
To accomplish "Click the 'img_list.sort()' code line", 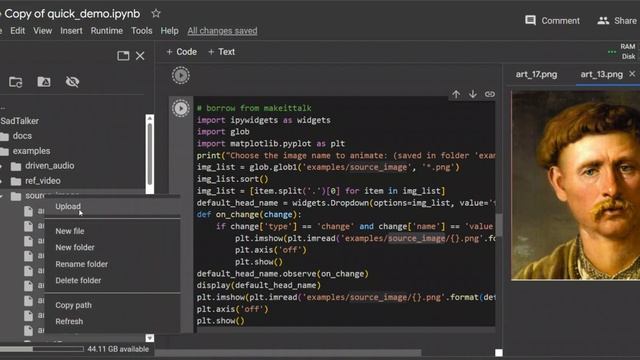I will coord(233,179).
